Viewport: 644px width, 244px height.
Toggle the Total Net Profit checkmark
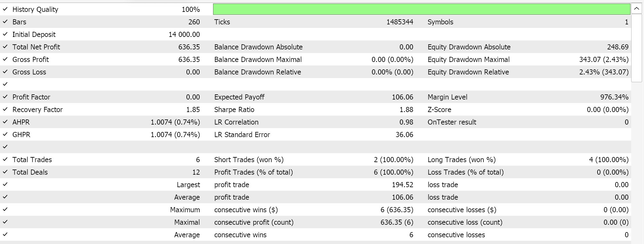(x=5, y=47)
